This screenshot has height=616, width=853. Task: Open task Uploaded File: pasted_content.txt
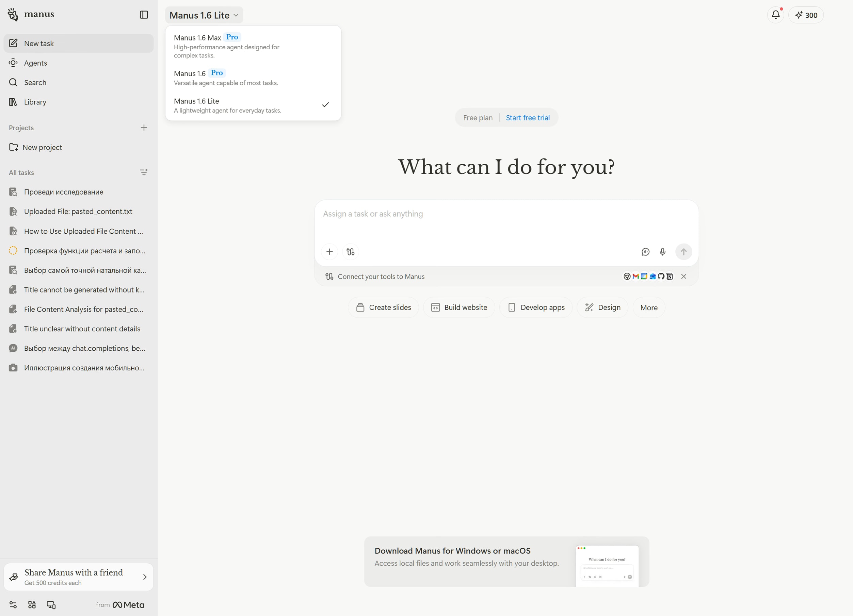pos(79,212)
